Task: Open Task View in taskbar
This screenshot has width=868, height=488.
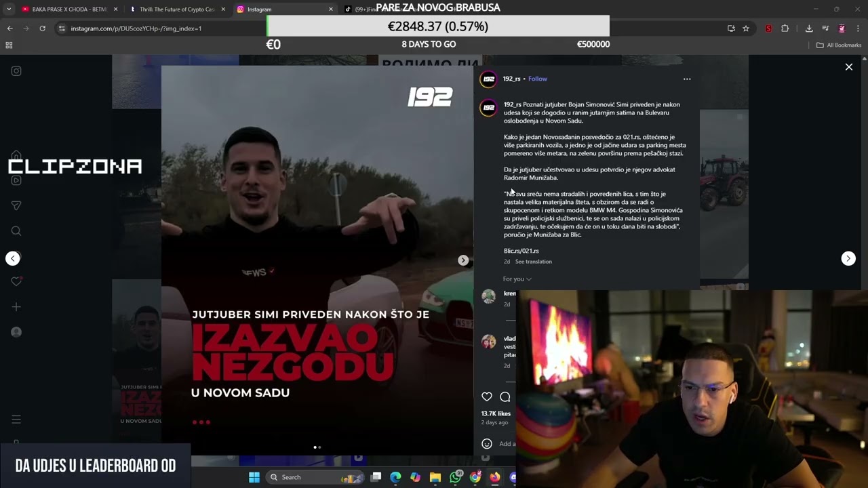Action: tap(376, 477)
